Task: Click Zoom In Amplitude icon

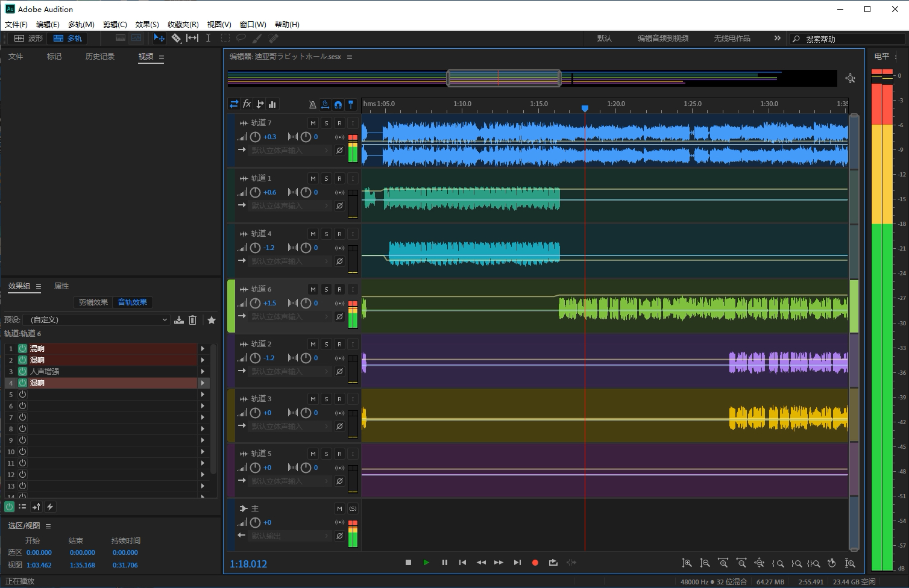Action: click(x=687, y=563)
